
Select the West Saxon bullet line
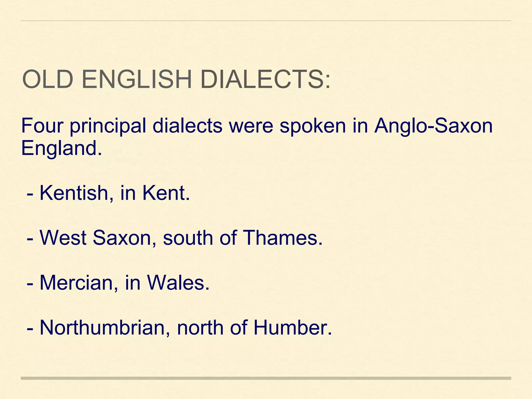click(175, 238)
